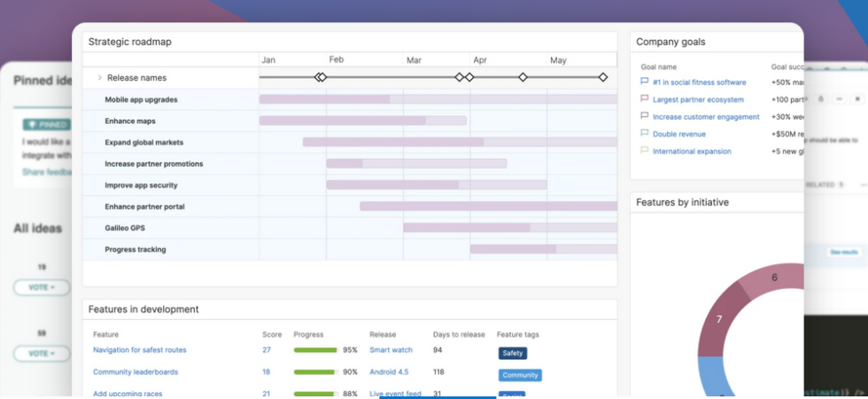The width and height of the screenshot is (868, 399).
Task: Click the release diamond marker in May
Action: click(x=603, y=77)
